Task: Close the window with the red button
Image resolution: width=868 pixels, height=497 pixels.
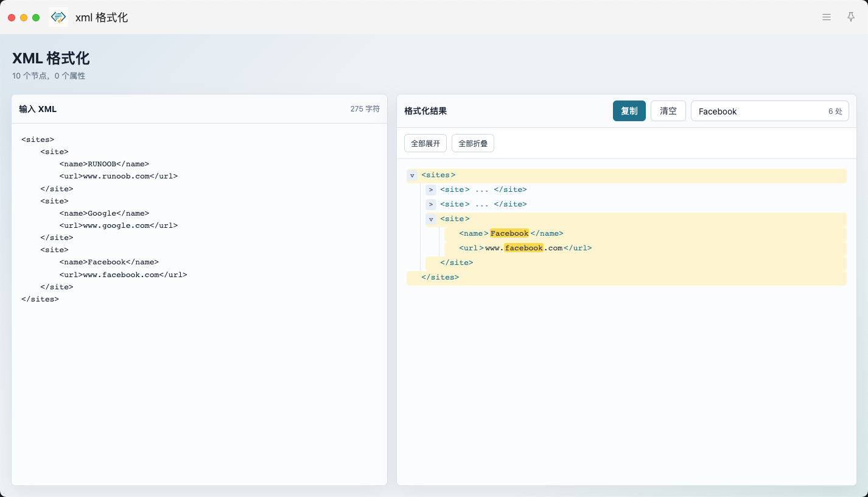Action: pos(12,18)
